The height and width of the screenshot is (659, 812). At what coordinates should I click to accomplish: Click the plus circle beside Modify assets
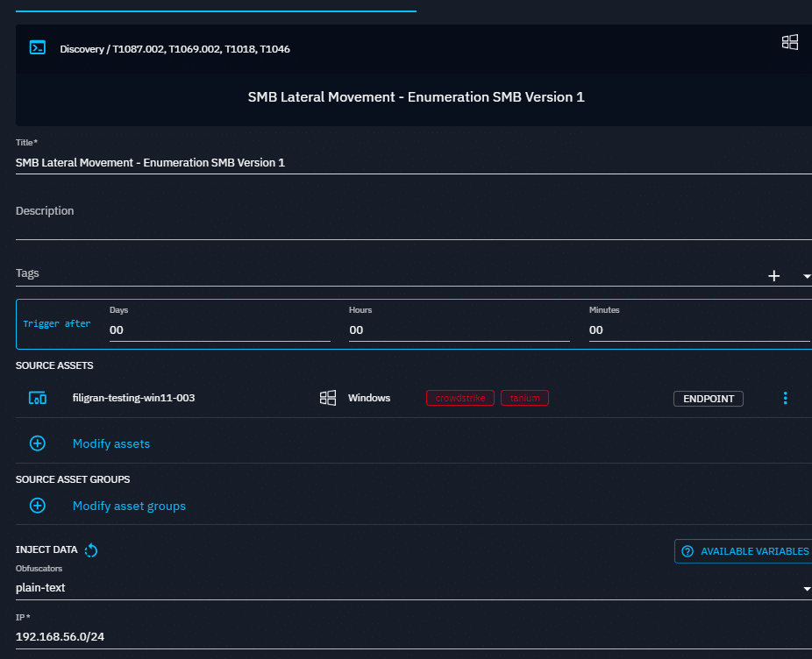click(x=38, y=443)
